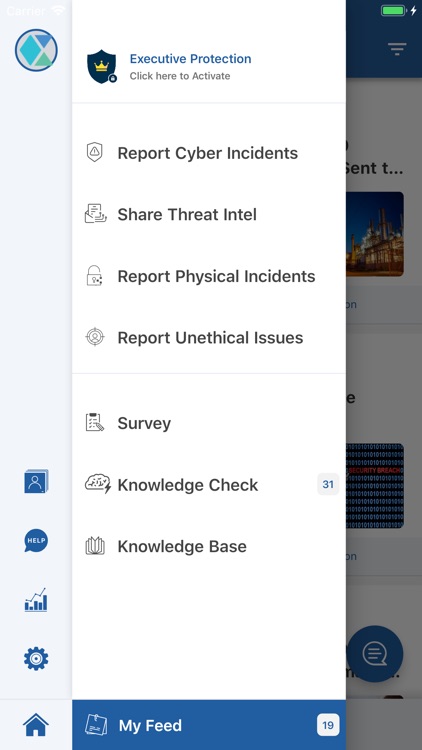
Task: Tap 'Click here to Activate' text
Action: tap(180, 76)
